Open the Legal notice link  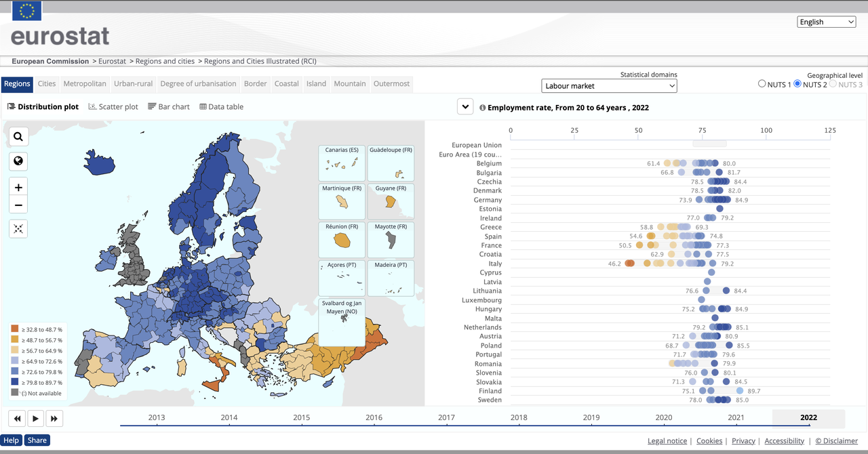pyautogui.click(x=667, y=441)
